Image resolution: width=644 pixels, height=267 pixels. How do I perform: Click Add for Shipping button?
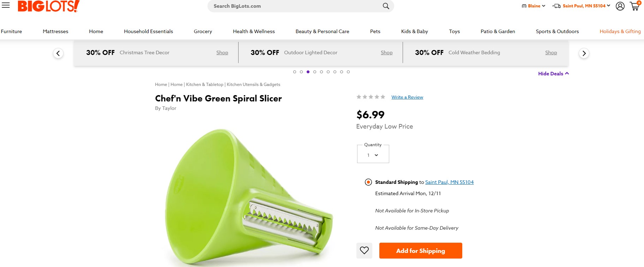(x=421, y=251)
